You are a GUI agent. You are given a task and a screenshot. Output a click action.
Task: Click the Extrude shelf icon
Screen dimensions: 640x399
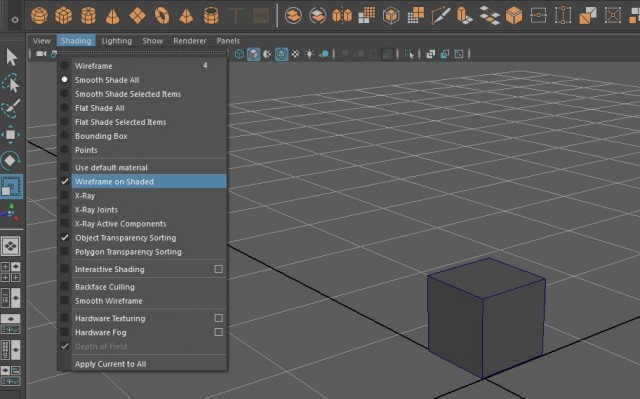pyautogui.click(x=464, y=16)
